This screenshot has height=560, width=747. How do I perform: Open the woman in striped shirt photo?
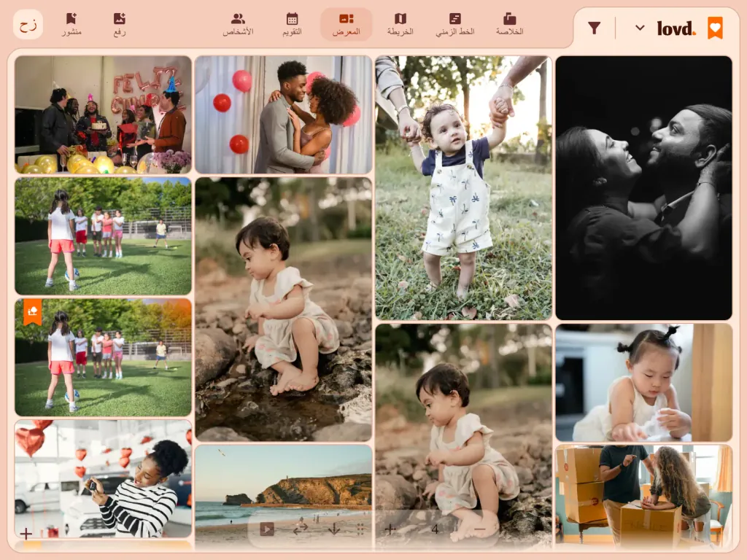click(104, 478)
